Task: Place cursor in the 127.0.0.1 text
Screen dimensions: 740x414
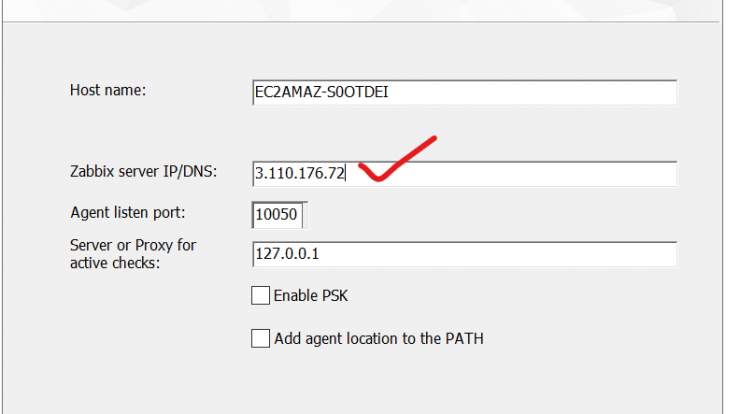Action: pyautogui.click(x=287, y=254)
